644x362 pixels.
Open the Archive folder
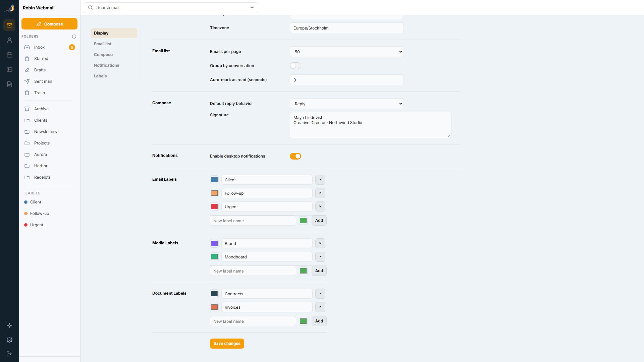49,109
